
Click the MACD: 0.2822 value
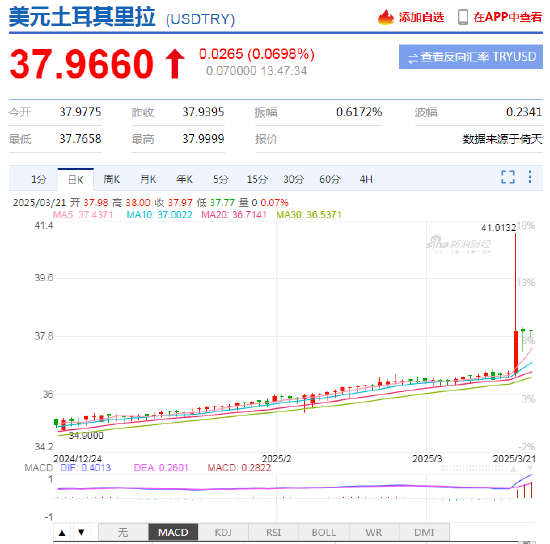(x=239, y=468)
